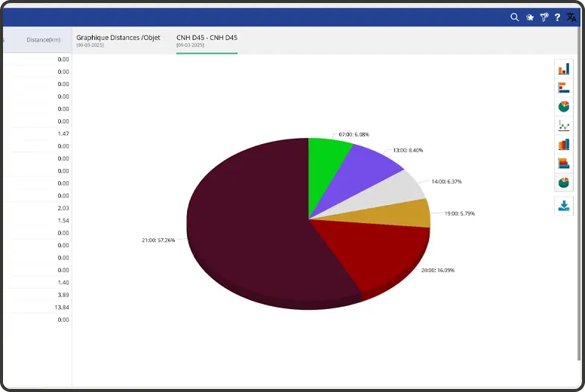Viewport: 585px width, 392px height.
Task: Open Graphique Distances /Objet tab
Action: point(118,40)
